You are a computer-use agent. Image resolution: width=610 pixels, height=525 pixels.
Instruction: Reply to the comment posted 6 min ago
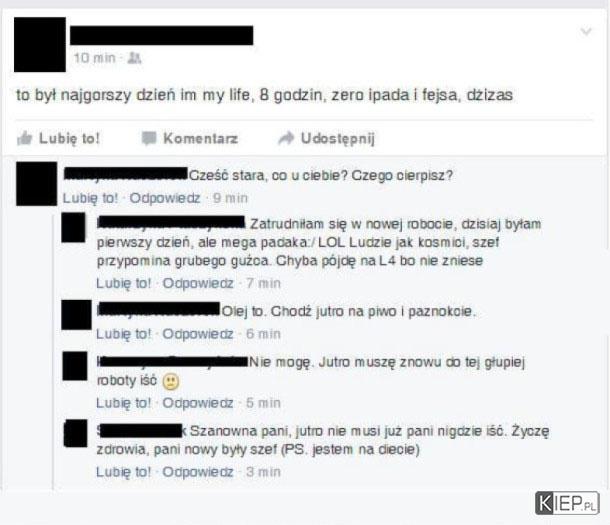[198, 334]
